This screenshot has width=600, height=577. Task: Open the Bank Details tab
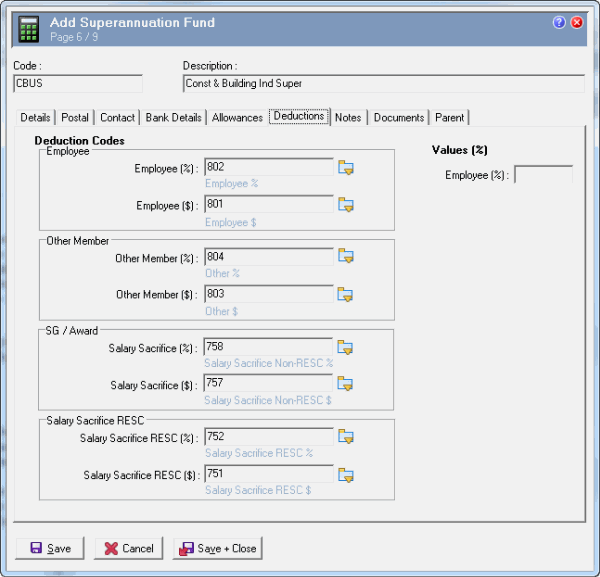tap(173, 118)
